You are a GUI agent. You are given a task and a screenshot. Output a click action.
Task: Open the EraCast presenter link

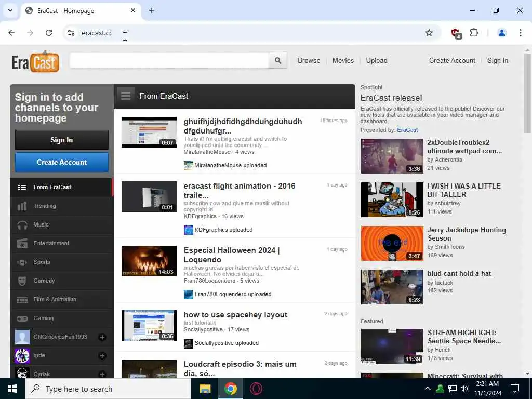pyautogui.click(x=407, y=130)
